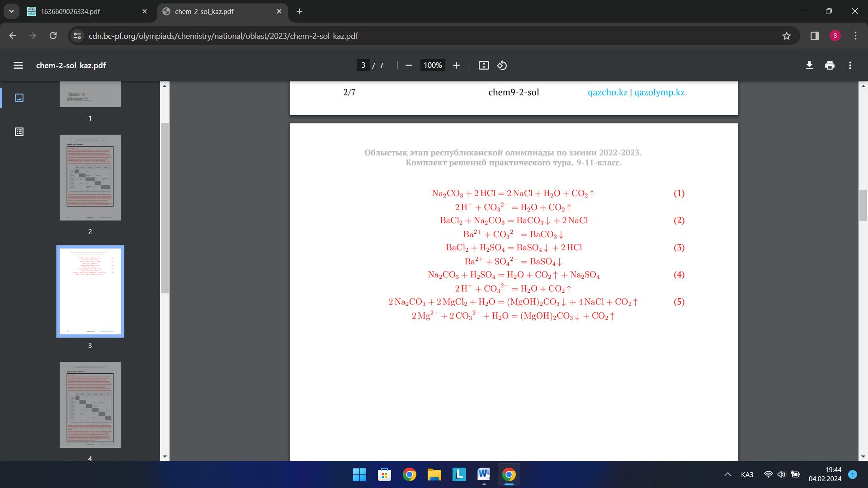Click the thumbnail panel scroll up arrow
This screenshot has width=868, height=488.
coord(165,86)
